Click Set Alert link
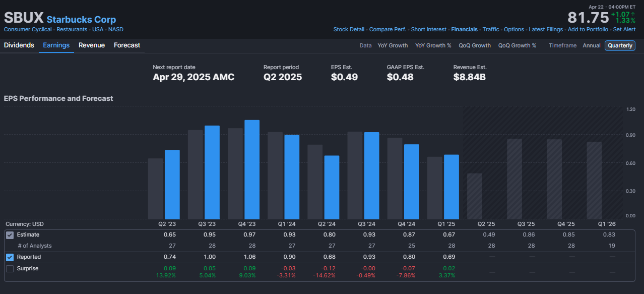This screenshot has width=644, height=294. [x=624, y=29]
